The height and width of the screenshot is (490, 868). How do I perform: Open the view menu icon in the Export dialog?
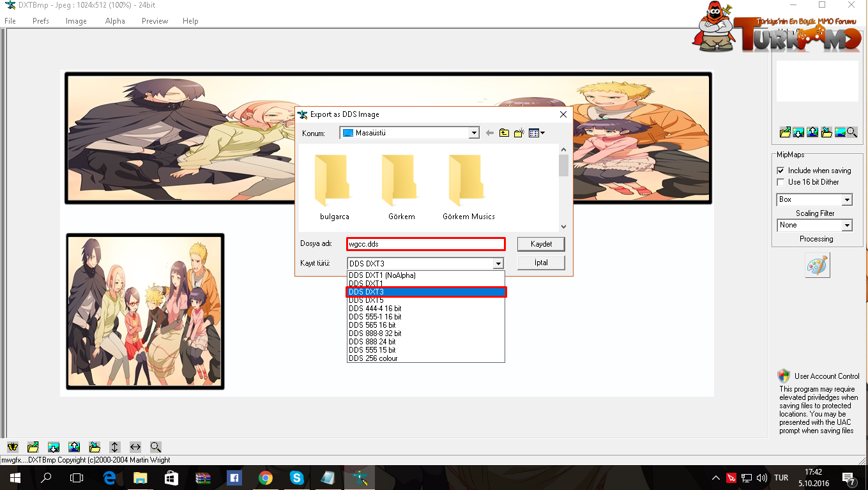pyautogui.click(x=537, y=133)
